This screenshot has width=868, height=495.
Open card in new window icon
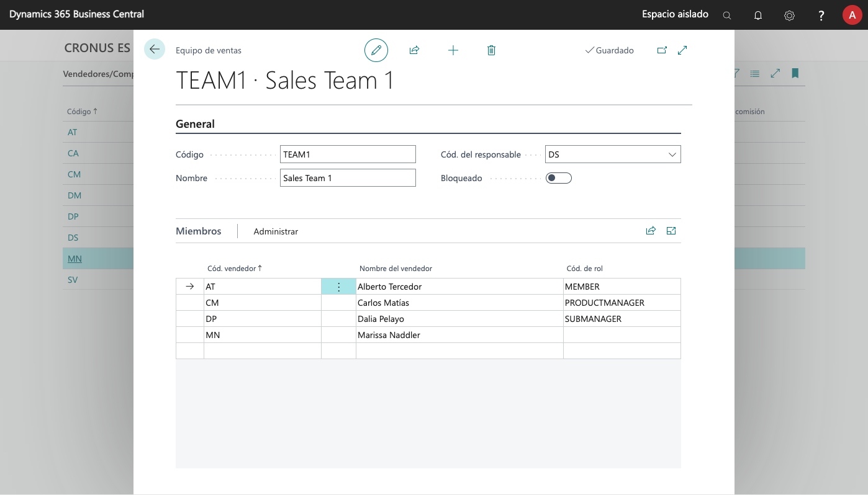(x=662, y=50)
